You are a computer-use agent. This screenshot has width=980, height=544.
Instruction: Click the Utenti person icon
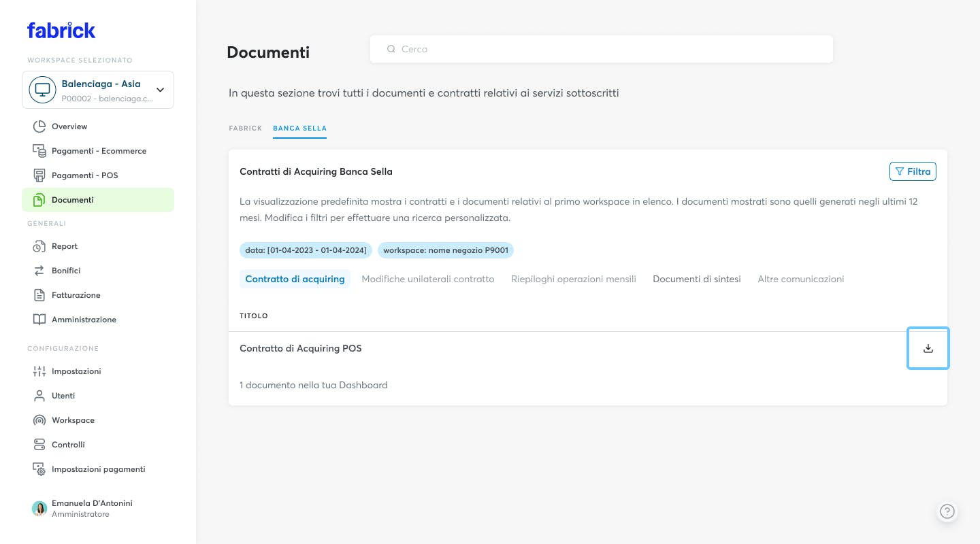click(x=39, y=396)
